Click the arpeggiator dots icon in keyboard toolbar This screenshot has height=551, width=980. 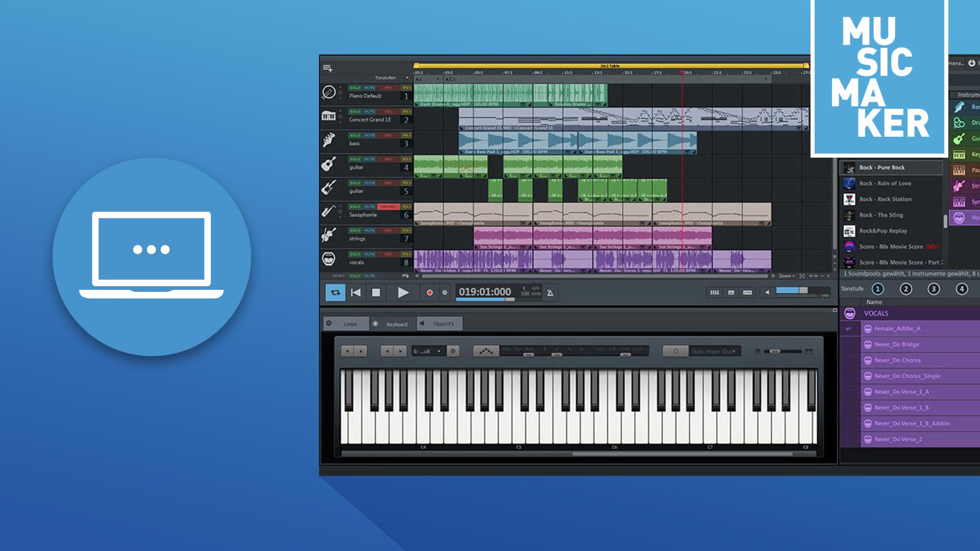point(486,351)
